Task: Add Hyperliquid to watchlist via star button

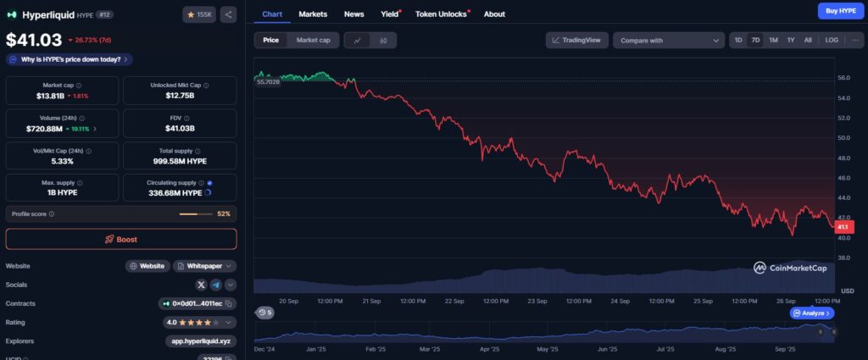Action: [199, 14]
